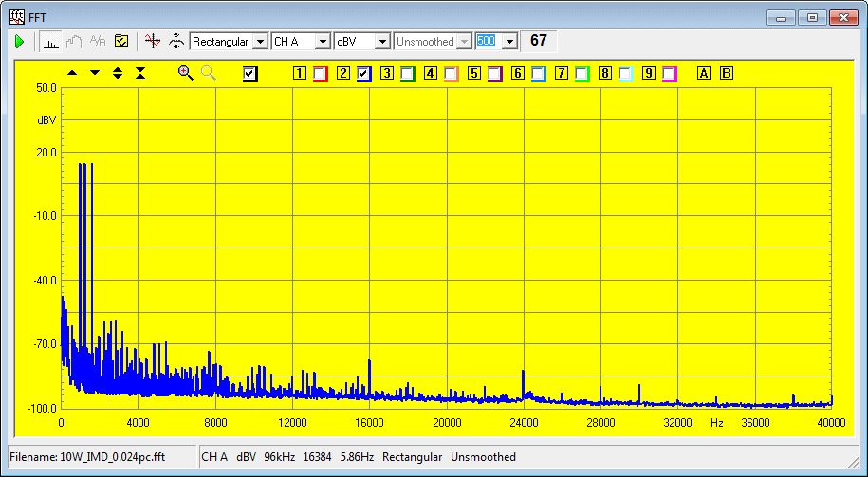Image resolution: width=868 pixels, height=477 pixels.
Task: Enable the green trace 3 checkbox
Action: [x=408, y=74]
